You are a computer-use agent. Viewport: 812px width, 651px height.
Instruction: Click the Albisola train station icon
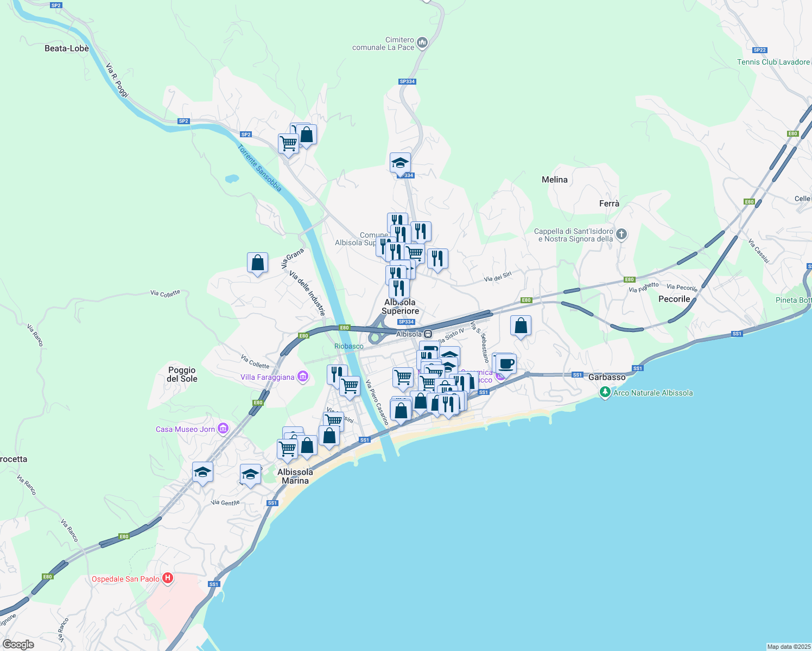coord(427,334)
